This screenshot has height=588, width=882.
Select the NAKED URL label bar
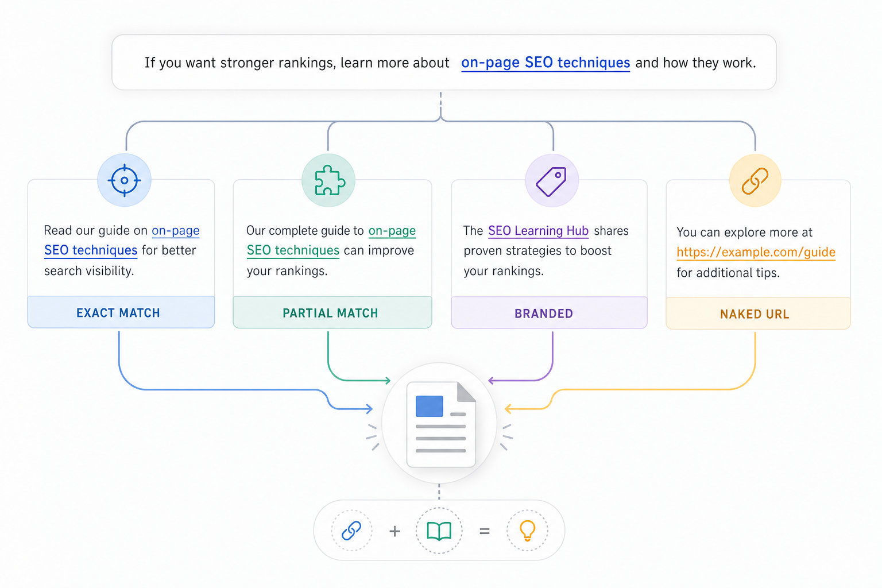758,314
